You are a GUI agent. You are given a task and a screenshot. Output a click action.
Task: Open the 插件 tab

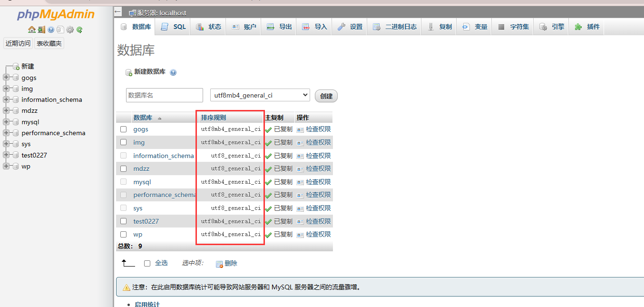point(587,27)
